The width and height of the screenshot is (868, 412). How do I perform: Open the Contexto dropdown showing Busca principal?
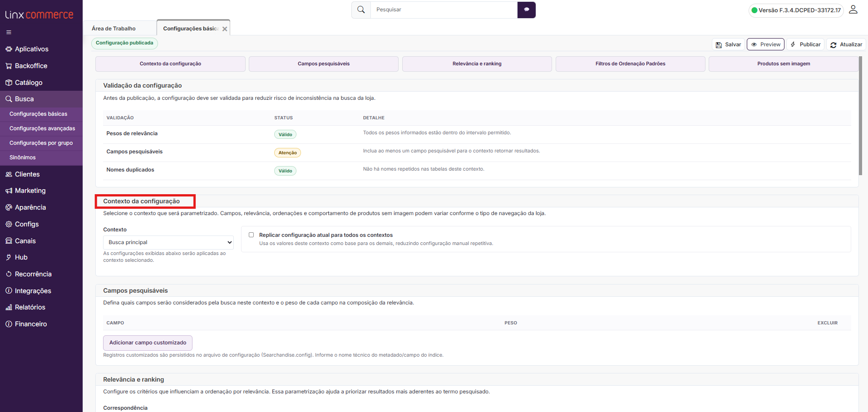click(x=168, y=242)
